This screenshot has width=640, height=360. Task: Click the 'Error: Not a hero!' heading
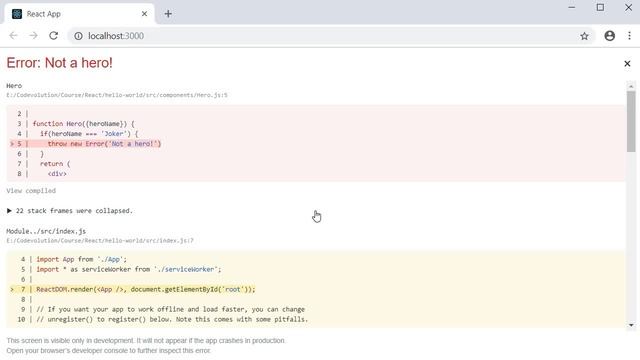pos(60,63)
